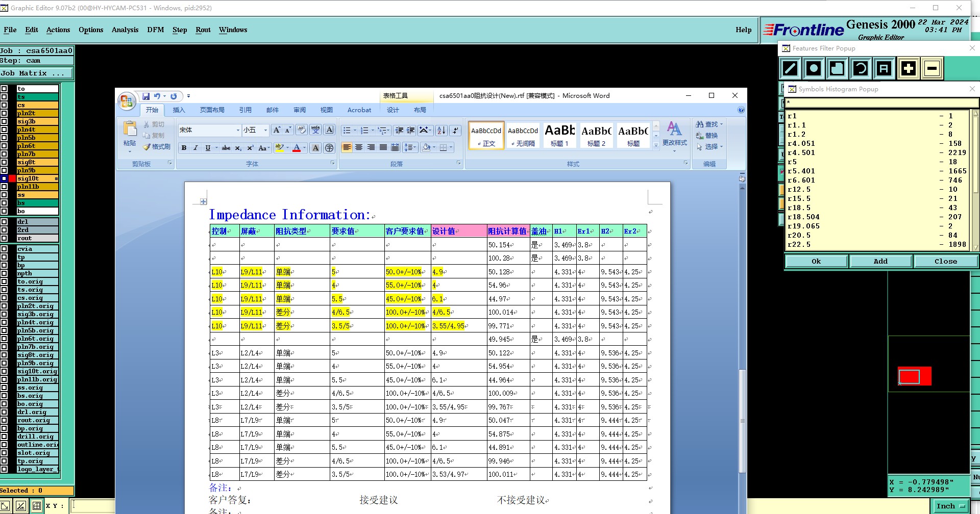Open the font name dropdown (宋体)
The image size is (980, 514).
[x=238, y=130]
